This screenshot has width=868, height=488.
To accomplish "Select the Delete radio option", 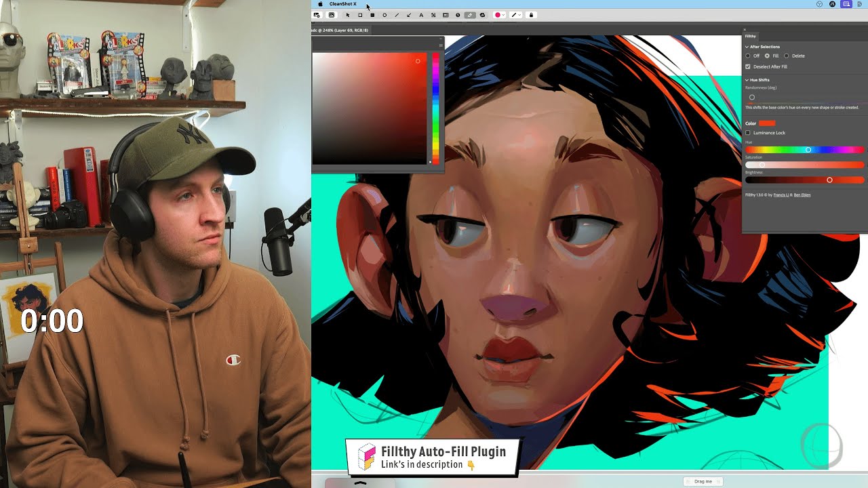I will click(787, 56).
